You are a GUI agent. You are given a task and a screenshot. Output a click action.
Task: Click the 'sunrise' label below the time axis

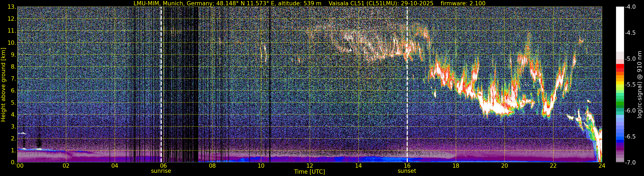click(x=161, y=171)
